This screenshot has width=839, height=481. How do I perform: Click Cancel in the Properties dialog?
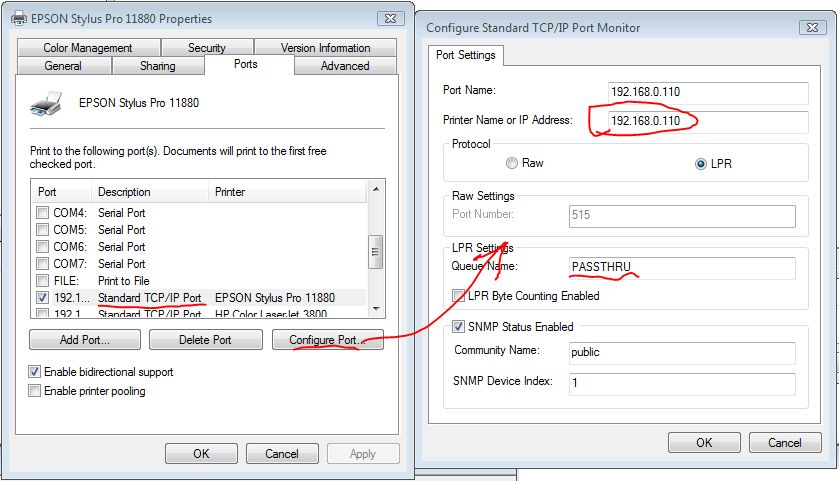click(x=282, y=454)
